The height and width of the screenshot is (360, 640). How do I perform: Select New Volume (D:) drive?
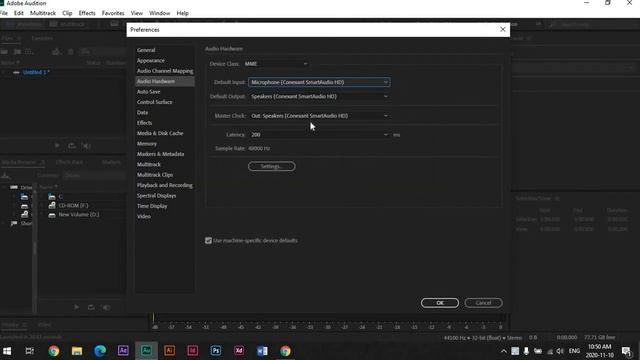tap(79, 215)
